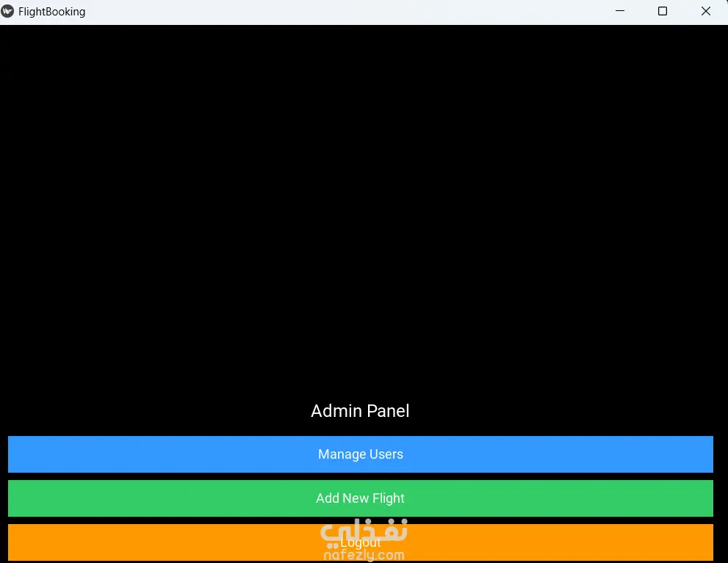The width and height of the screenshot is (728, 563).
Task: Close the FlightBooking window
Action: pyautogui.click(x=706, y=11)
